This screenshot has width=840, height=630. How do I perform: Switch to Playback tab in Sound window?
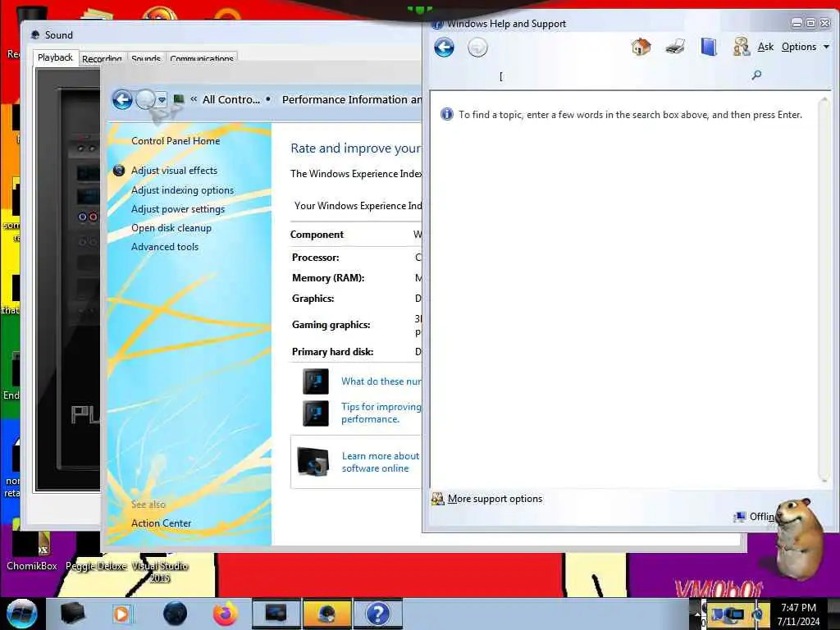(x=55, y=57)
